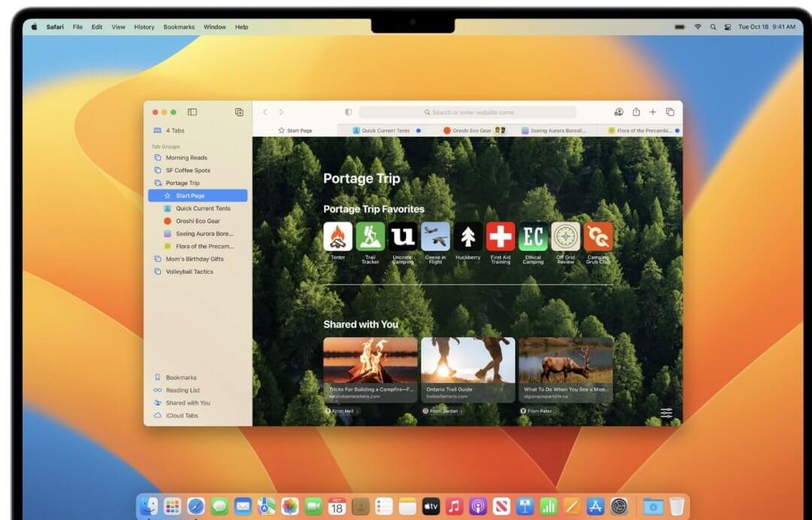This screenshot has width=812, height=520.
Task: Expand the Volleyball Tactics tab group
Action: point(189,272)
